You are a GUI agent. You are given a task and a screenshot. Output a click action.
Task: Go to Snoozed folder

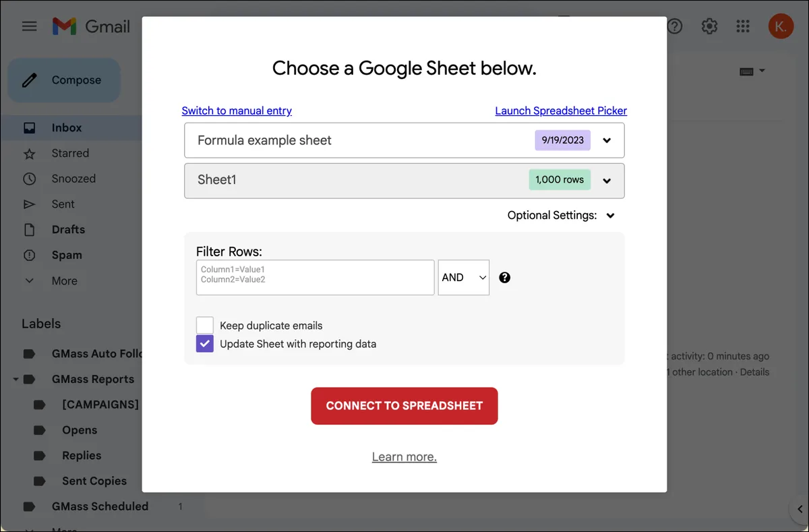coord(73,179)
